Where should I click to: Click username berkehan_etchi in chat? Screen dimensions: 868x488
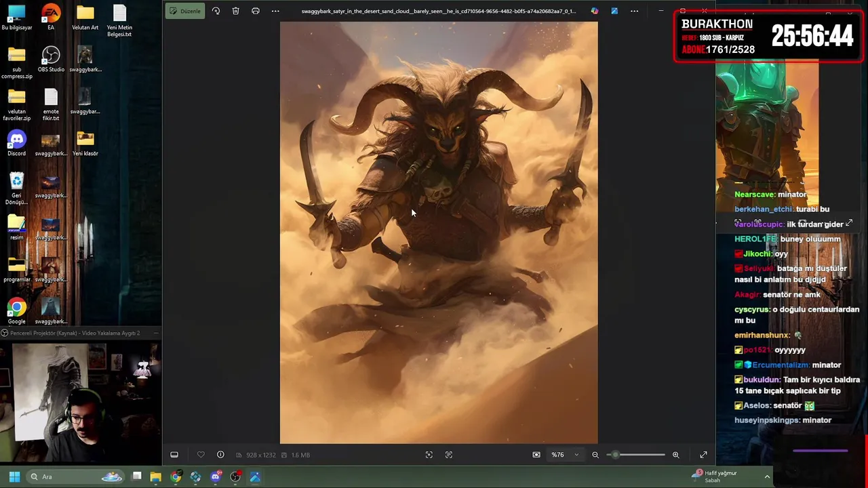(x=763, y=209)
